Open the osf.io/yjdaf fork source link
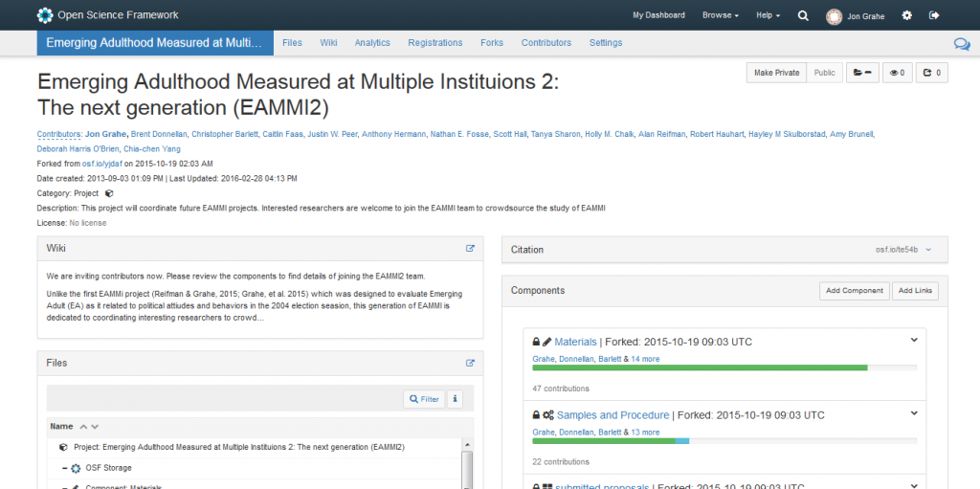Viewport: 980px width, 489px height. (101, 164)
